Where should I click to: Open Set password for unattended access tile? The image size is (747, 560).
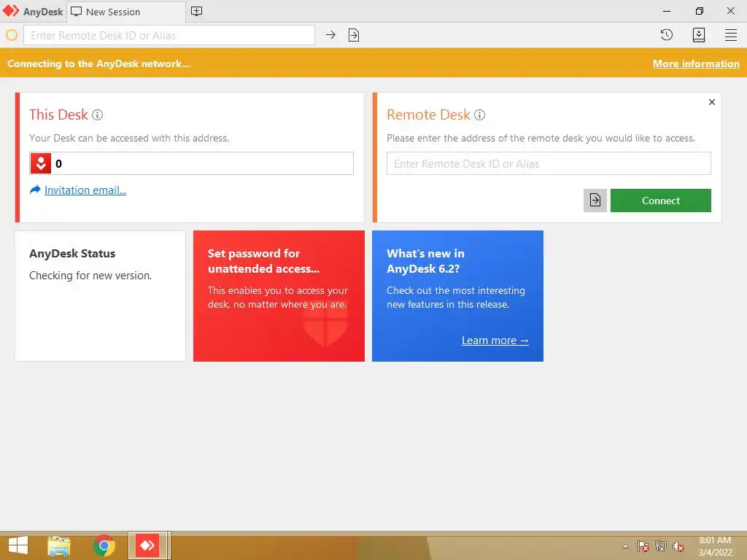279,296
